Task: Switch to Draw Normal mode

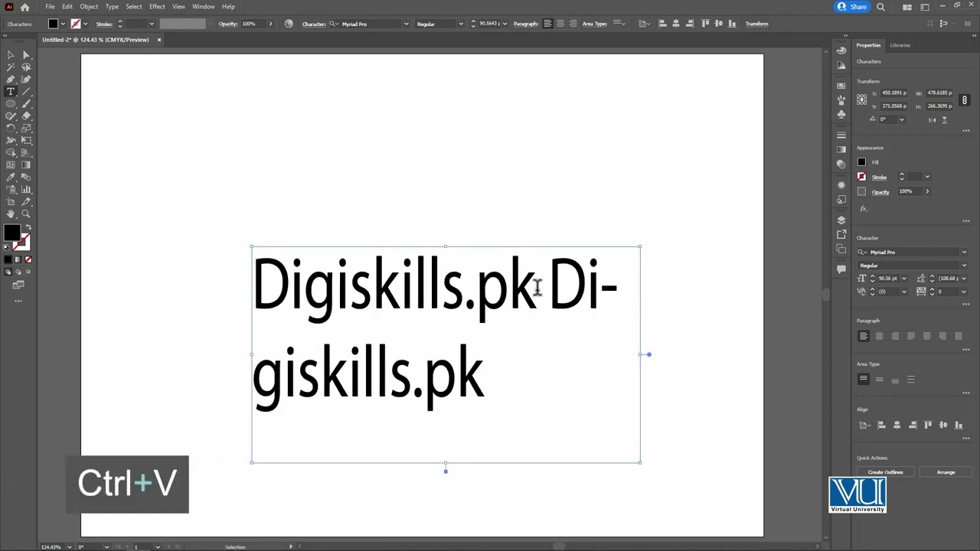Action: (9, 272)
